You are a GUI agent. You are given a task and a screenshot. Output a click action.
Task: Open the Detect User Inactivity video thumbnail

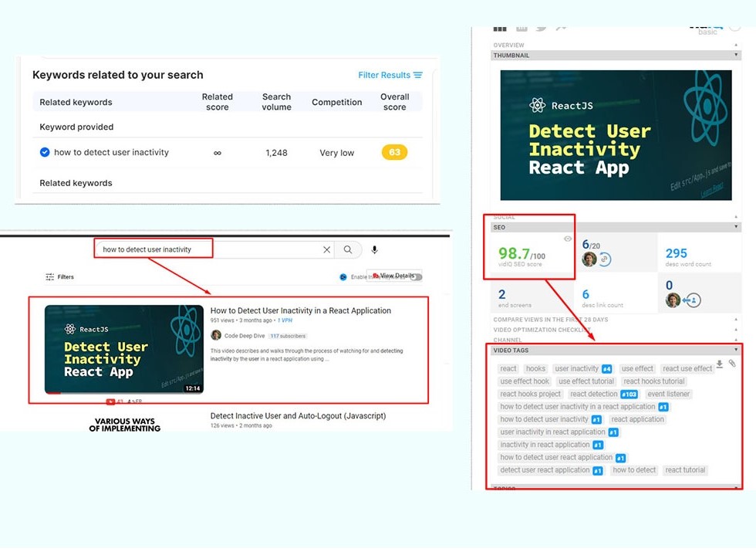124,349
